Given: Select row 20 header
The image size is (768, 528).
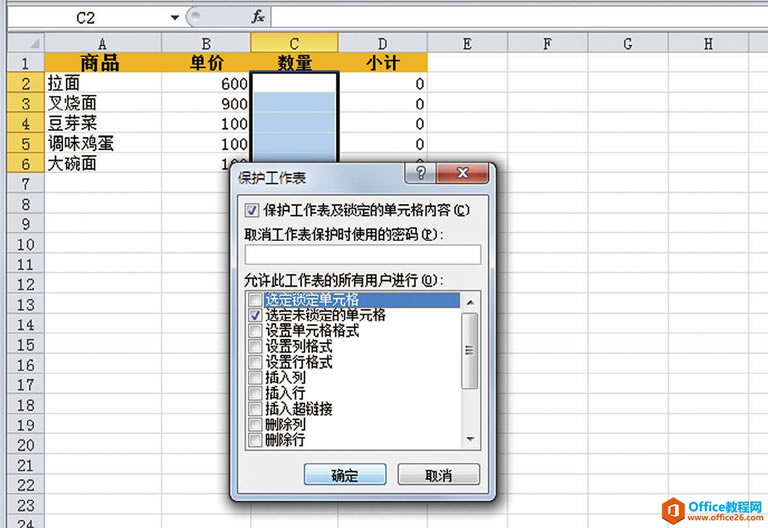Looking at the screenshot, I should coord(26,445).
